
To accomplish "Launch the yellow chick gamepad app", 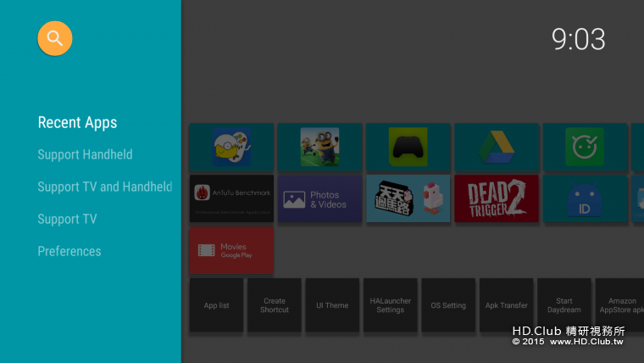I will (231, 147).
